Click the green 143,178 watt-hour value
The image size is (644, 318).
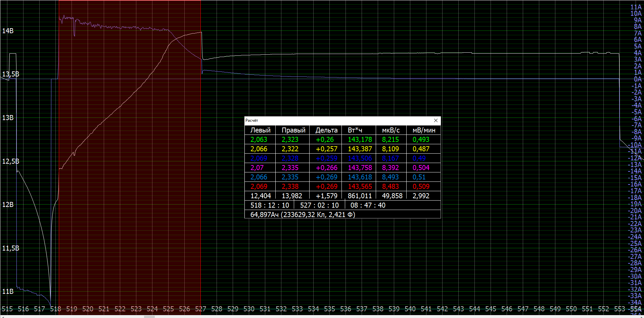[360, 140]
